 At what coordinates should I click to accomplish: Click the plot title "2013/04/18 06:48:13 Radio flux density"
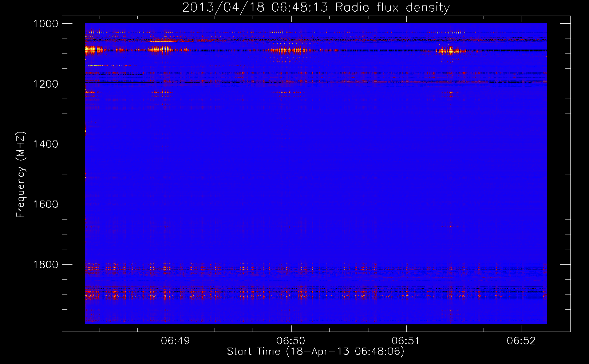pos(316,8)
